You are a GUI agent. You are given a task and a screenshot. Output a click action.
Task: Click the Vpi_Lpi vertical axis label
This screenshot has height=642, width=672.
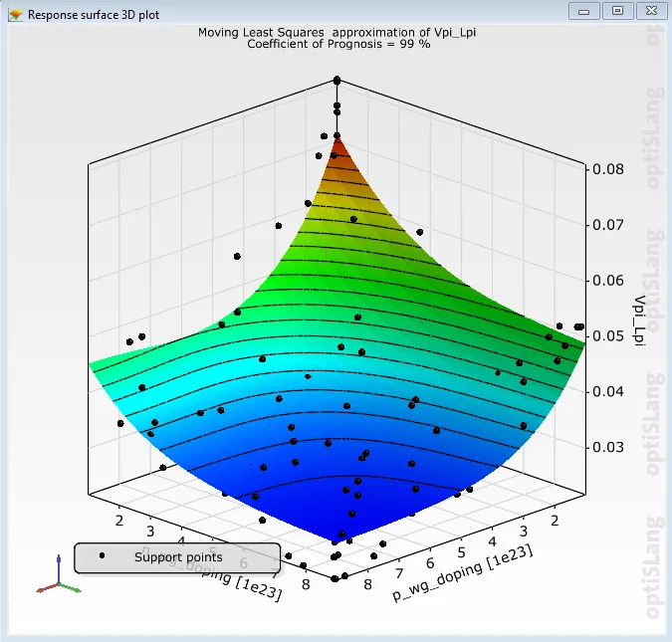click(x=639, y=321)
